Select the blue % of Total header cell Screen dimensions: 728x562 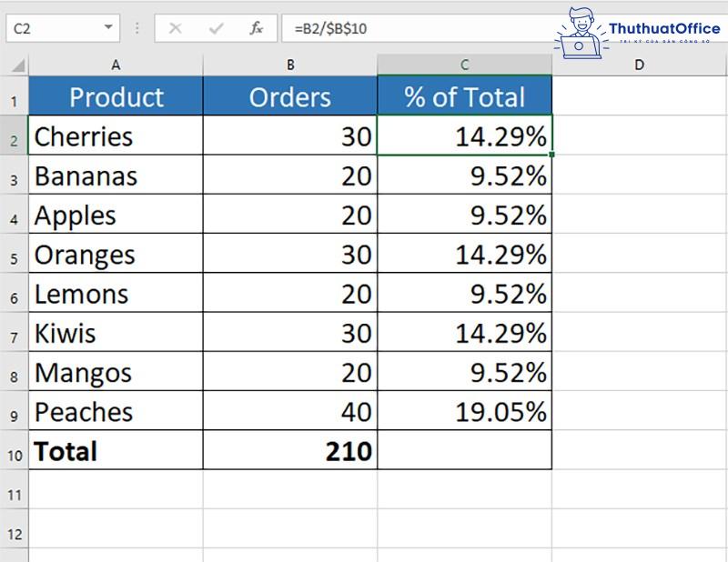[x=464, y=96]
